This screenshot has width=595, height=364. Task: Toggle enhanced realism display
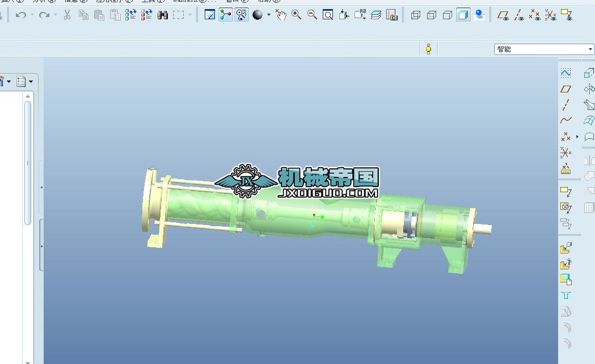(479, 15)
